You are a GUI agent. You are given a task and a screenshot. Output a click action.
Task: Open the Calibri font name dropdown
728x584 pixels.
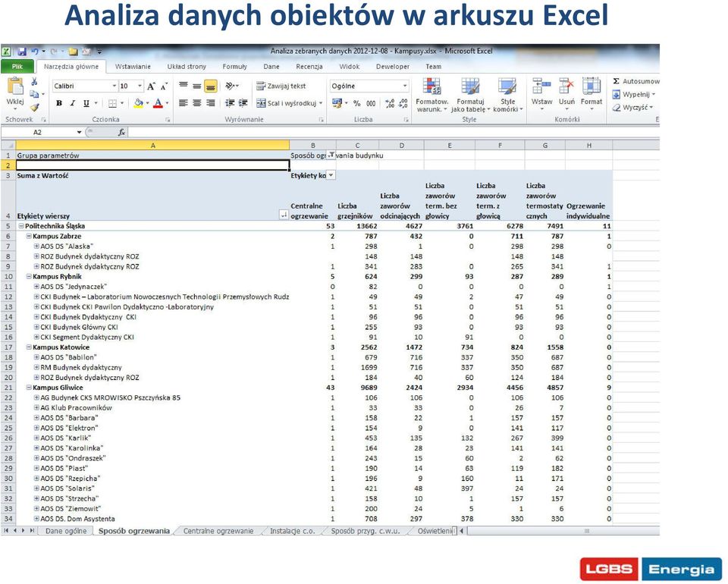(114, 86)
